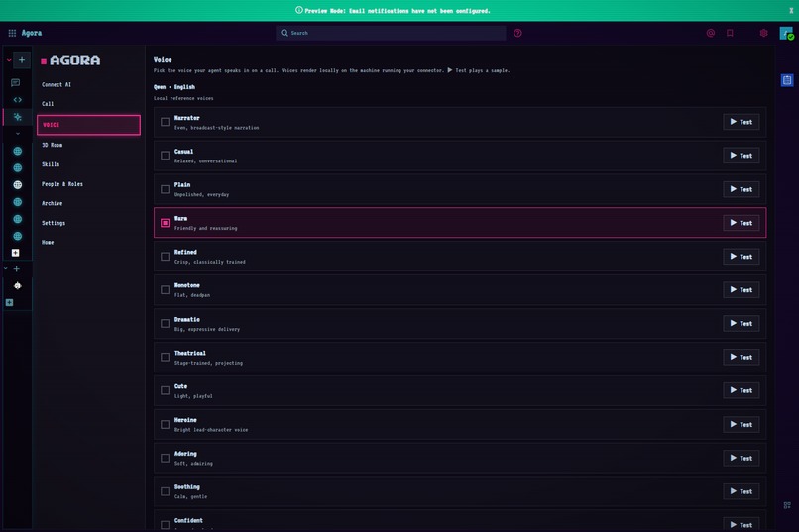Tick the Soothing voice checkbox

point(165,491)
